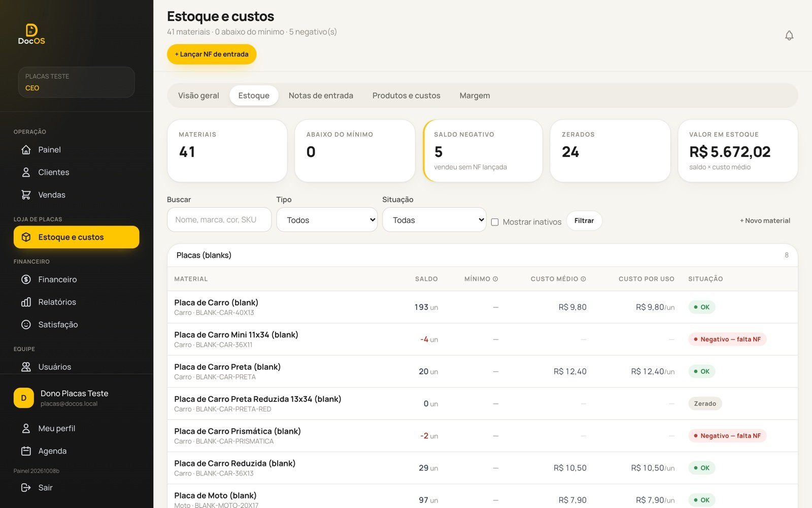Viewport: 812px width, 508px height.
Task: Toggle the Mostrar inativos checkbox
Action: 495,222
